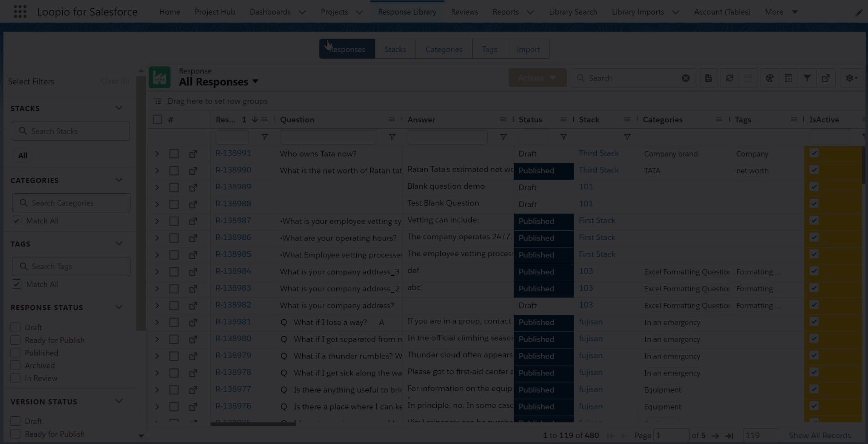Click the Response factory object icon

pyautogui.click(x=160, y=77)
